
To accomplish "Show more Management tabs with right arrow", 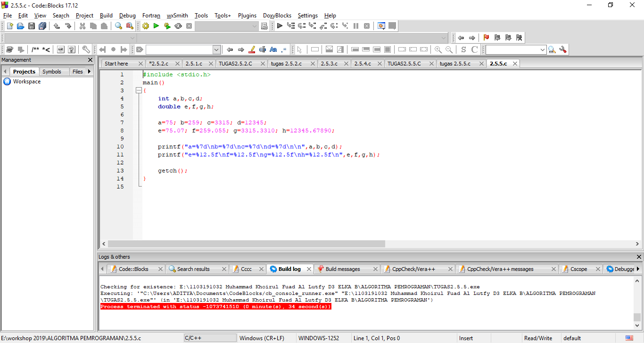I will tap(90, 72).
